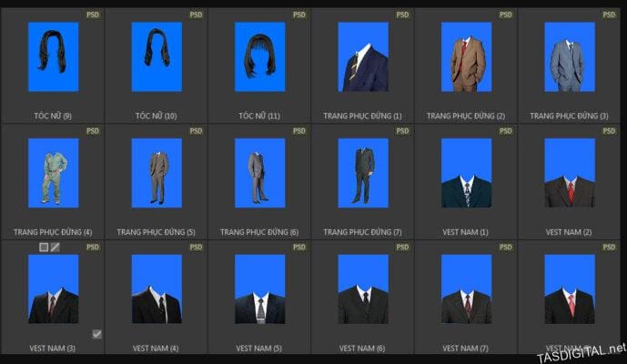The width and height of the screenshot is (627, 364).
Task: Click the PSD badge on TRANG PHỤC ĐỨNG (3)
Action: pyautogui.click(x=609, y=15)
